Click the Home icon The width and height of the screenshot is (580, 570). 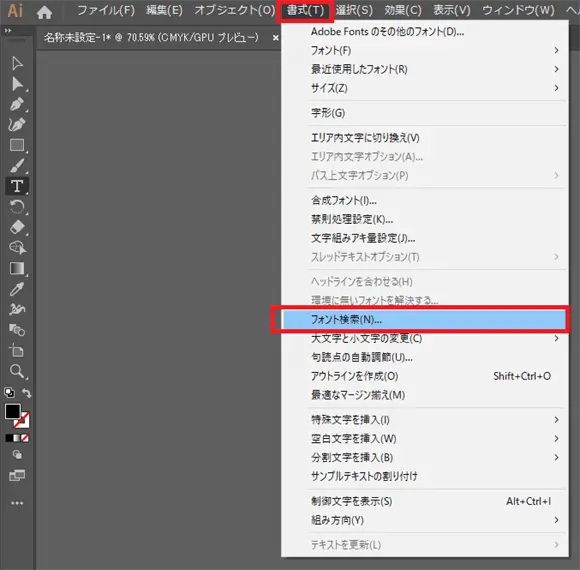(x=44, y=13)
